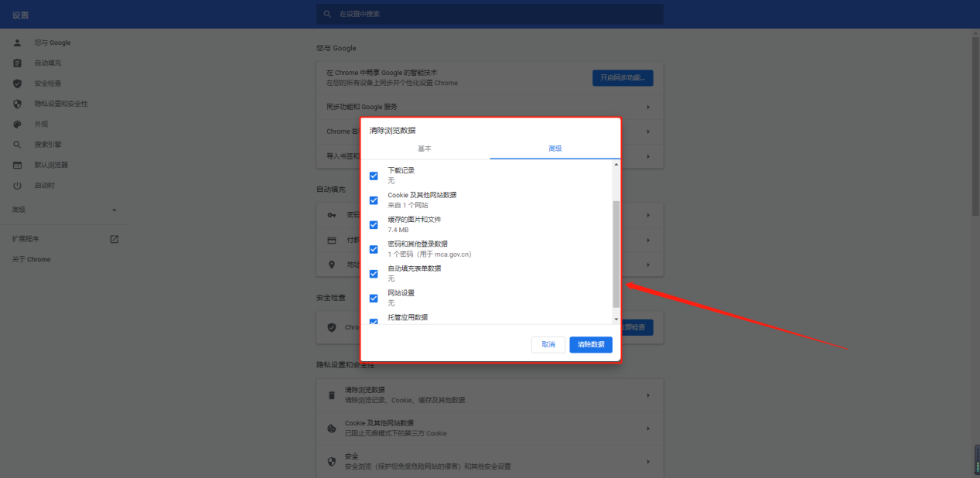Click the trash icon of 清除浏览数据 row
The image size is (980, 478).
click(332, 395)
